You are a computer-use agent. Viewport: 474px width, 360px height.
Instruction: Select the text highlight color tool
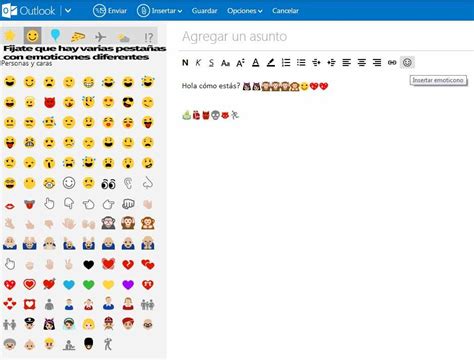point(271,63)
